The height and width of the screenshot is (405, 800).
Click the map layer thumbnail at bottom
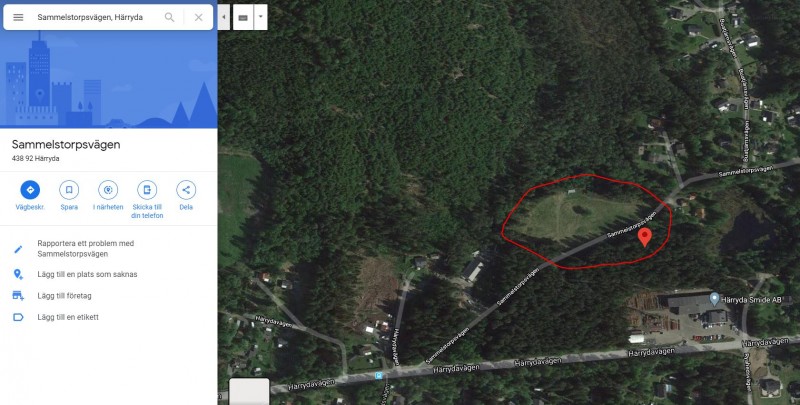click(249, 391)
